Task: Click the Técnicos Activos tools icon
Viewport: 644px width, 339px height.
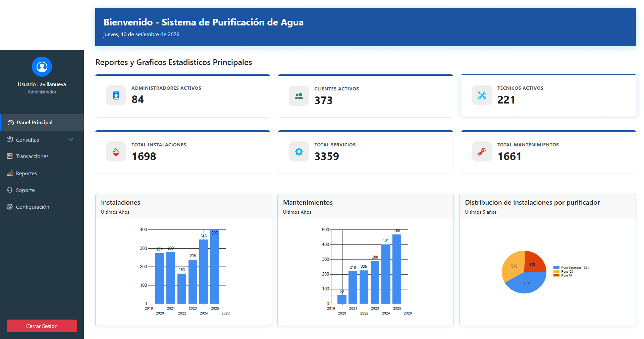Action: [482, 95]
